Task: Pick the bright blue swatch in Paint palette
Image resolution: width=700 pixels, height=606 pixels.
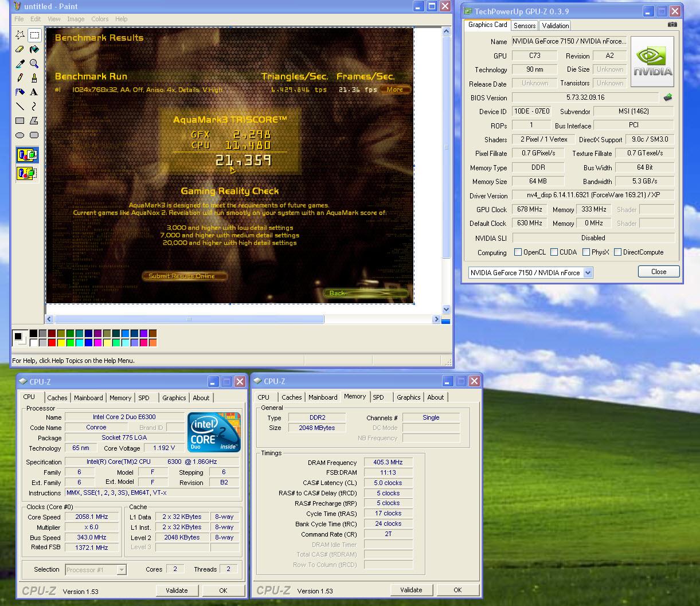Action: point(89,343)
